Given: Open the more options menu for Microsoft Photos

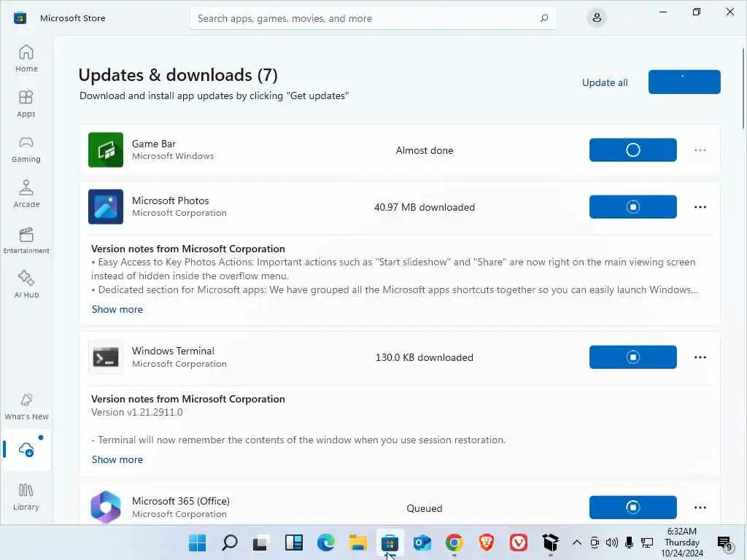Looking at the screenshot, I should [x=700, y=207].
